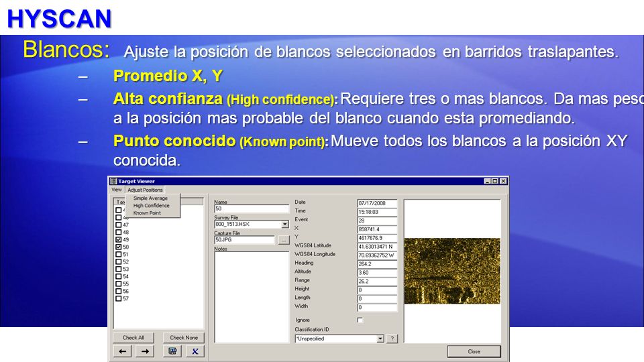644x362 pixels.
Task: Click the HYSCAN slide title
Action: coord(59,19)
